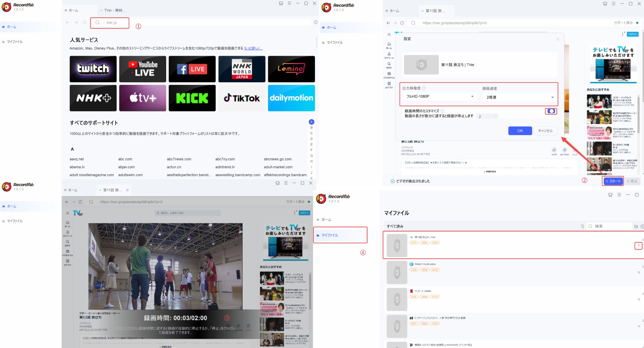Image resolution: width=644 pixels, height=348 pixels.
Task: Open the YouTube LIVE service tile
Action: (143, 69)
